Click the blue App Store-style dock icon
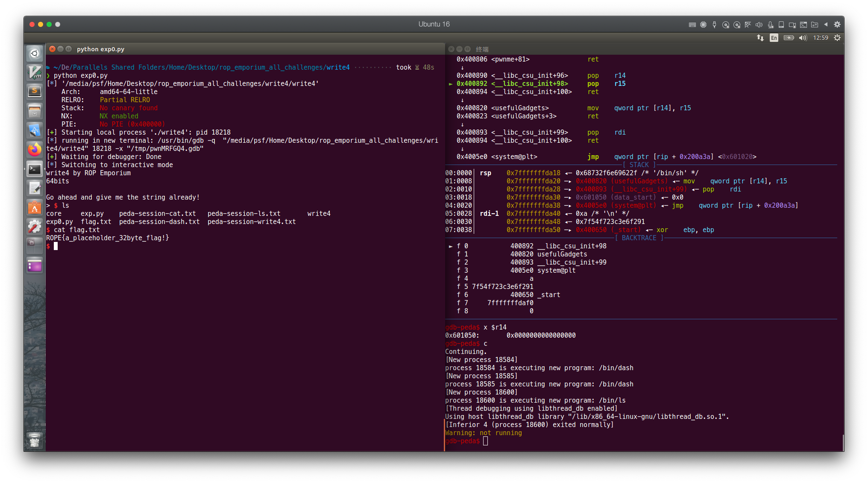This screenshot has height=483, width=868. click(x=35, y=130)
